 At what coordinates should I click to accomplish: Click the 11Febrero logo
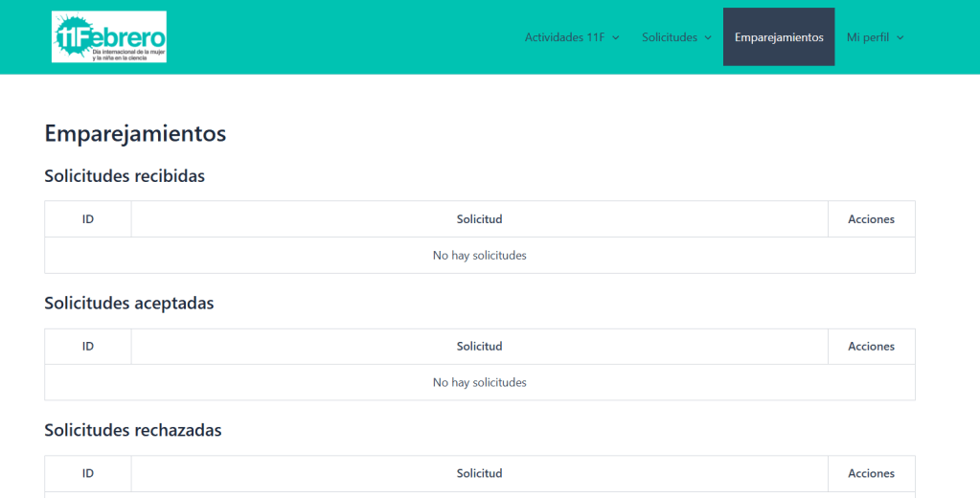point(109,37)
